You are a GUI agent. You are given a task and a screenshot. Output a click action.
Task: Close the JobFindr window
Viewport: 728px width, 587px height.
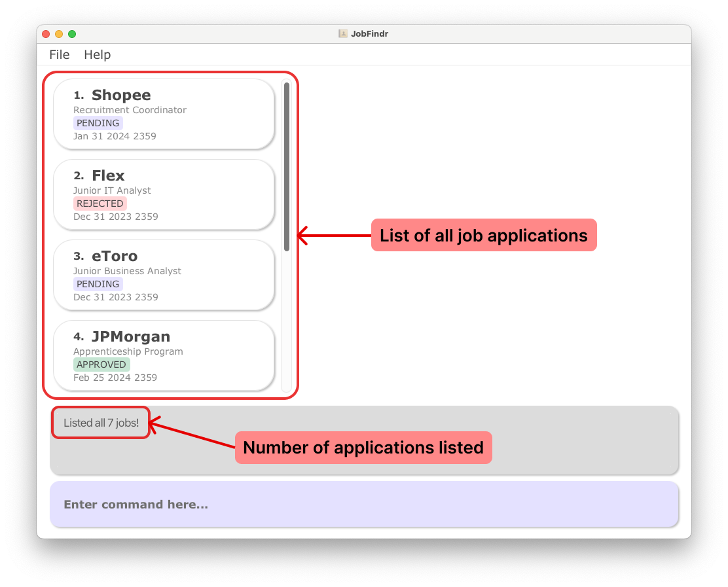coord(46,34)
